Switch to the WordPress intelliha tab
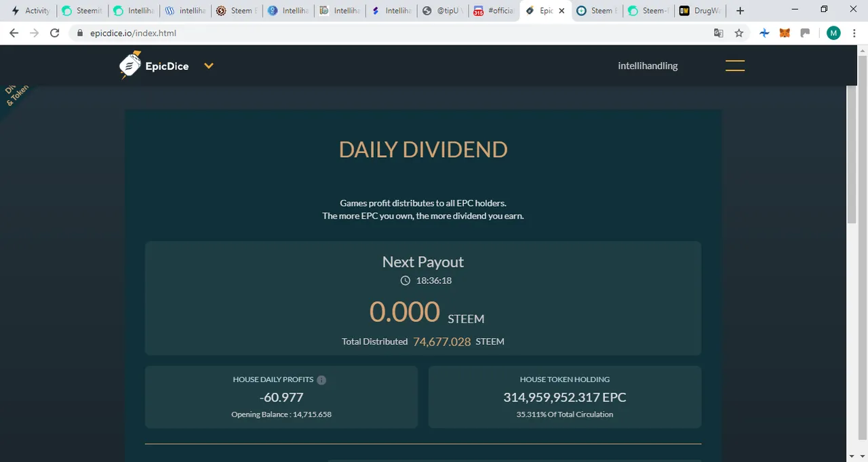868x462 pixels. [184, 11]
